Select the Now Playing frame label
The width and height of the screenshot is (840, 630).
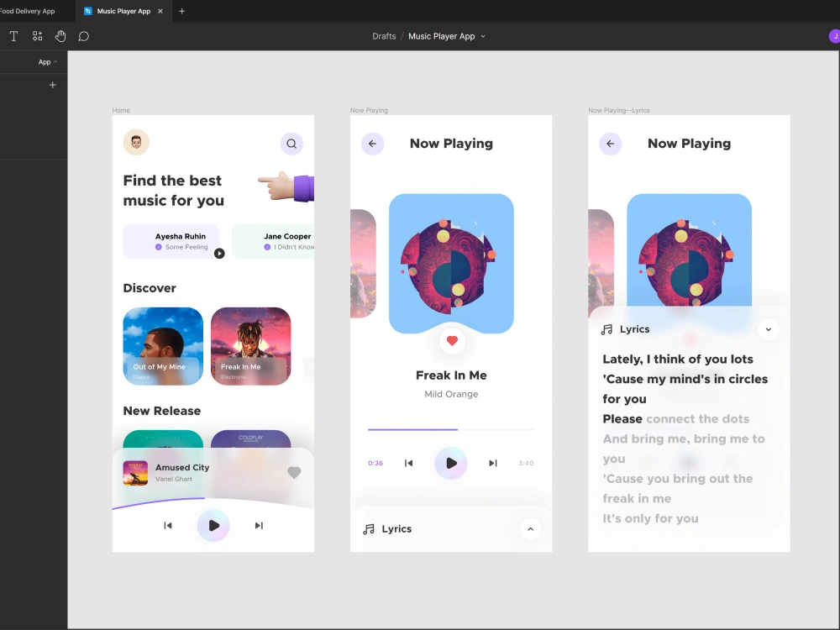coord(369,110)
